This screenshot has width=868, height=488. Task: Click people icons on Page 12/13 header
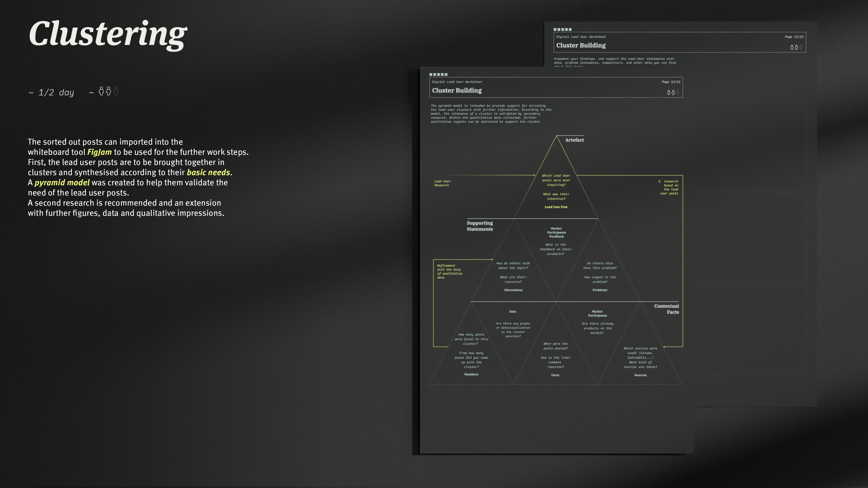pyautogui.click(x=673, y=92)
